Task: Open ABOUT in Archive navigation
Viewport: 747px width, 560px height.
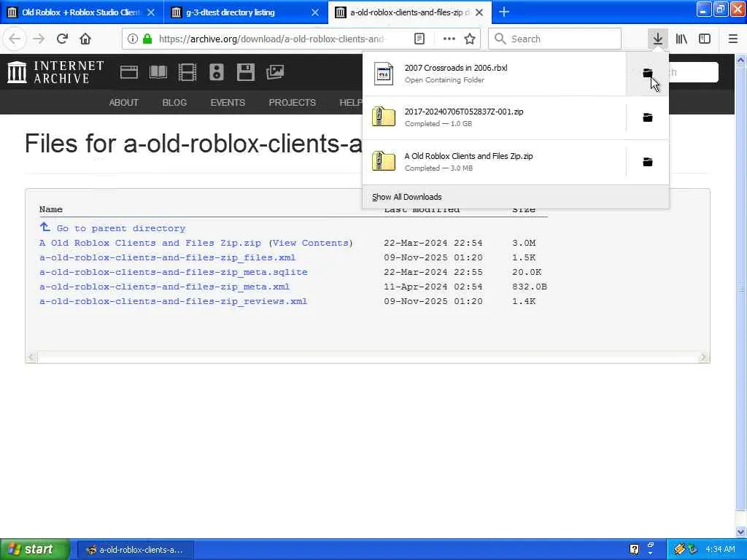Action: coord(124,102)
